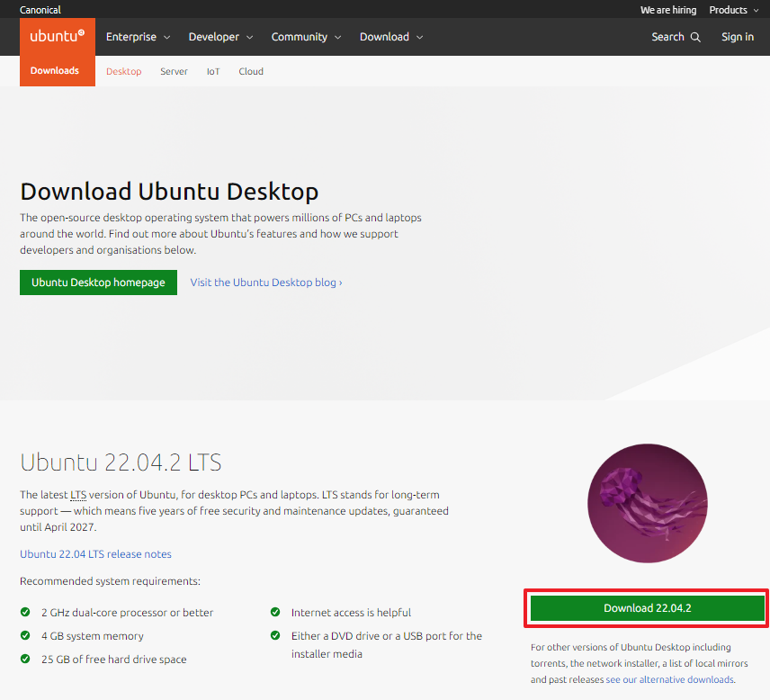This screenshot has width=770, height=700.
Task: Click "2 GHz dual-core processor or better"
Action: point(127,613)
